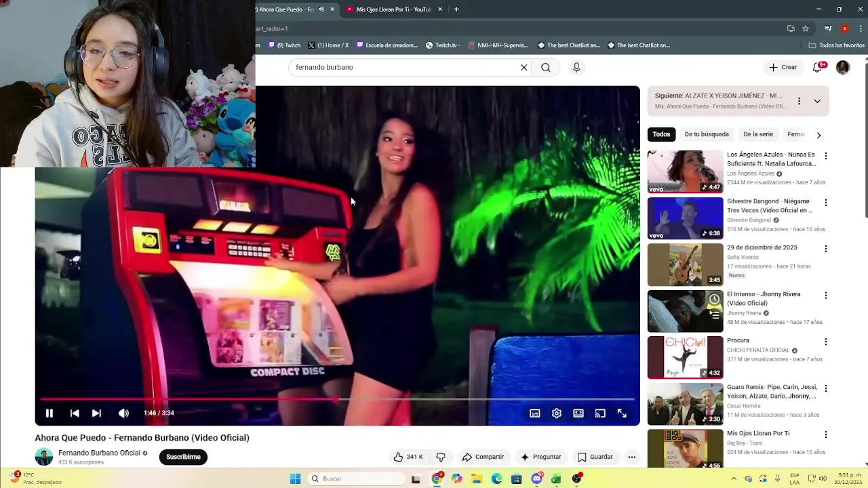Open options for Procura video

825,342
